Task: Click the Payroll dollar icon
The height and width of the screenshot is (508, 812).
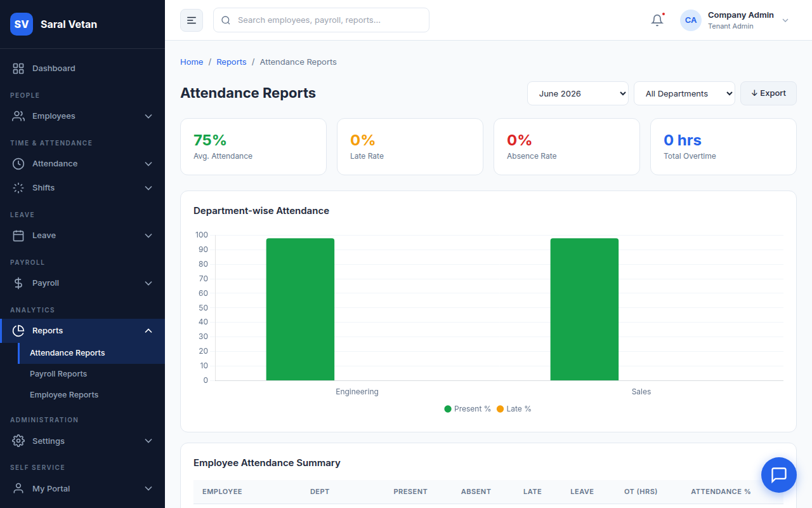Action: coord(18,283)
